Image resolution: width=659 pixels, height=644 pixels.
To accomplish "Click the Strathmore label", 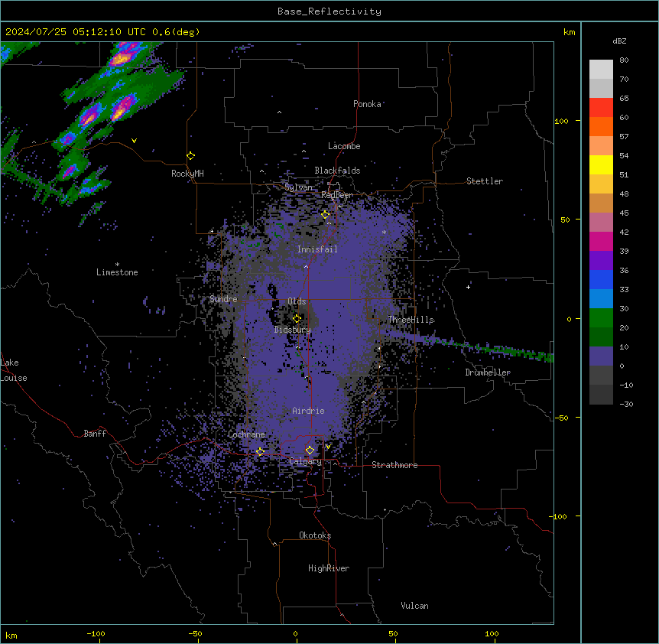I will (x=394, y=465).
